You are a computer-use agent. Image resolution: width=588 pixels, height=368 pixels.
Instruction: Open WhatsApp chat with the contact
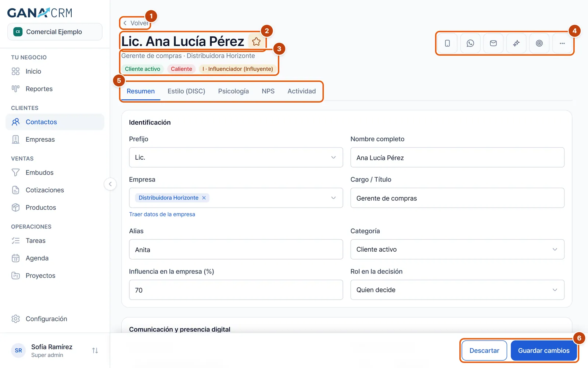(x=470, y=43)
